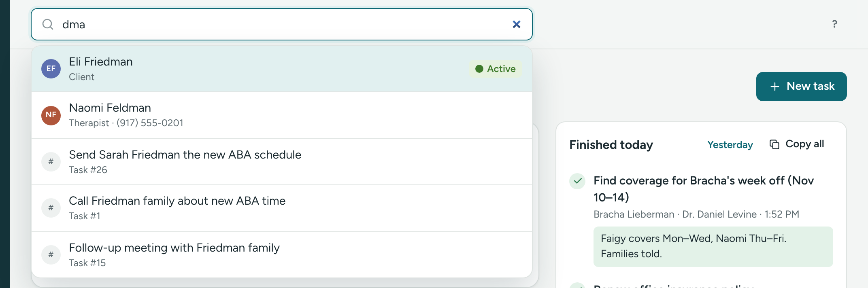Clear the search field with the X icon
Screen dimensions: 868x288
point(516,24)
